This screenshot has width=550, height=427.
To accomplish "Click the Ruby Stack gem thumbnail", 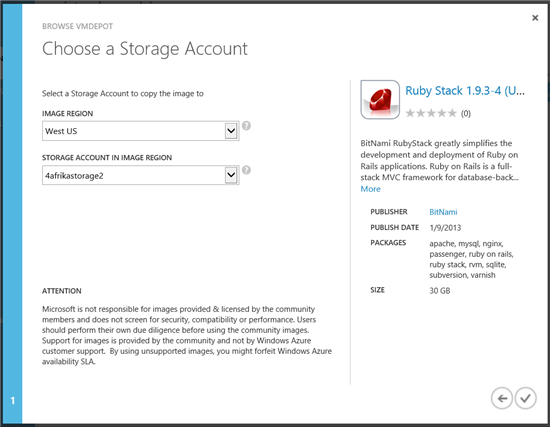I will click(x=380, y=100).
